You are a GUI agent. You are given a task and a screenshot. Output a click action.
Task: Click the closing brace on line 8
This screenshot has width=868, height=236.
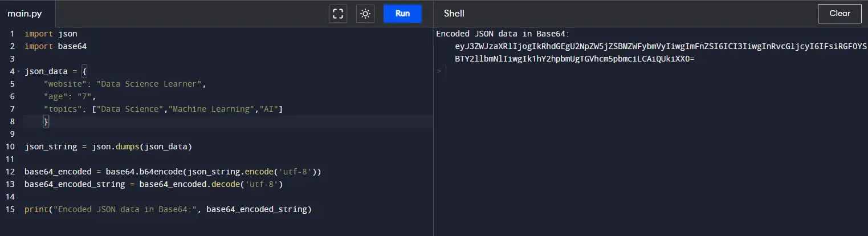click(46, 121)
